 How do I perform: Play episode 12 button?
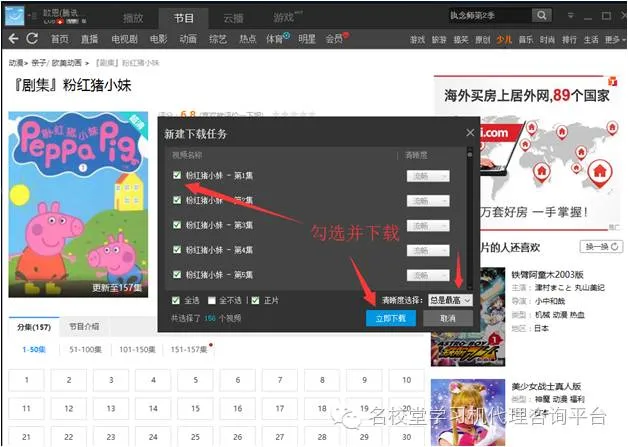(69, 409)
